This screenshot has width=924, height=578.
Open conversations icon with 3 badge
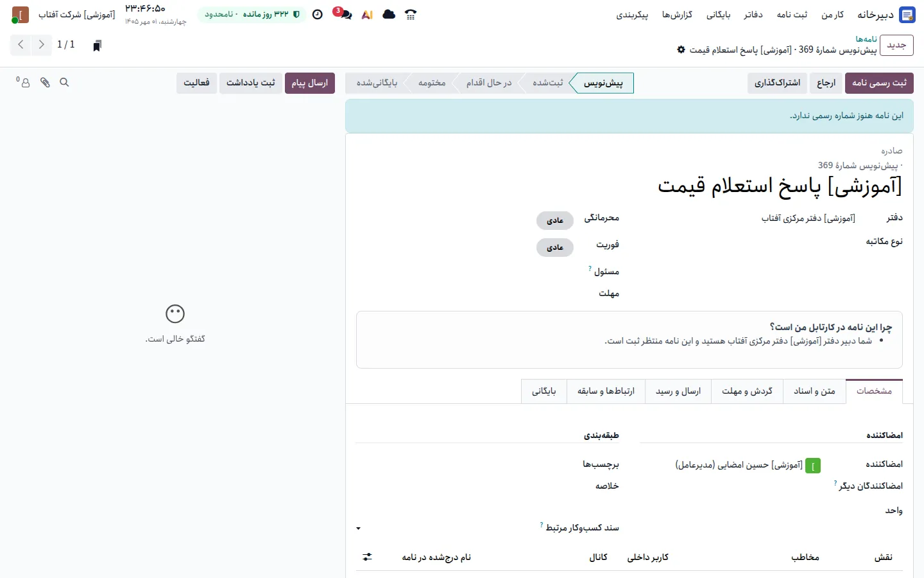(x=343, y=13)
